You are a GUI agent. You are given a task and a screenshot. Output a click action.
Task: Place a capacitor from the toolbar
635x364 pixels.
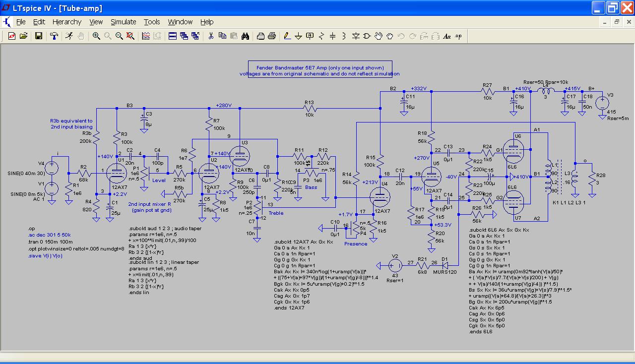pyautogui.click(x=333, y=36)
